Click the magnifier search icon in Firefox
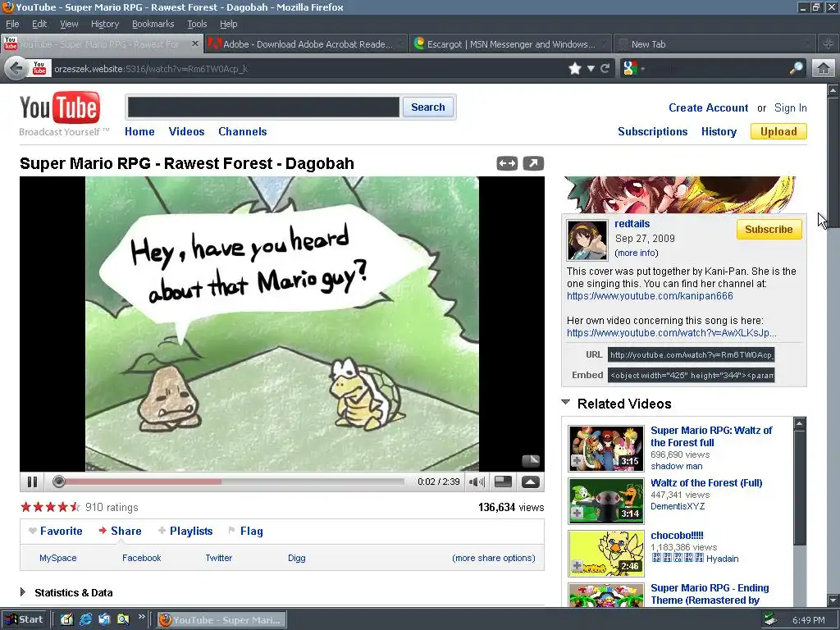The height and width of the screenshot is (630, 840). click(797, 68)
